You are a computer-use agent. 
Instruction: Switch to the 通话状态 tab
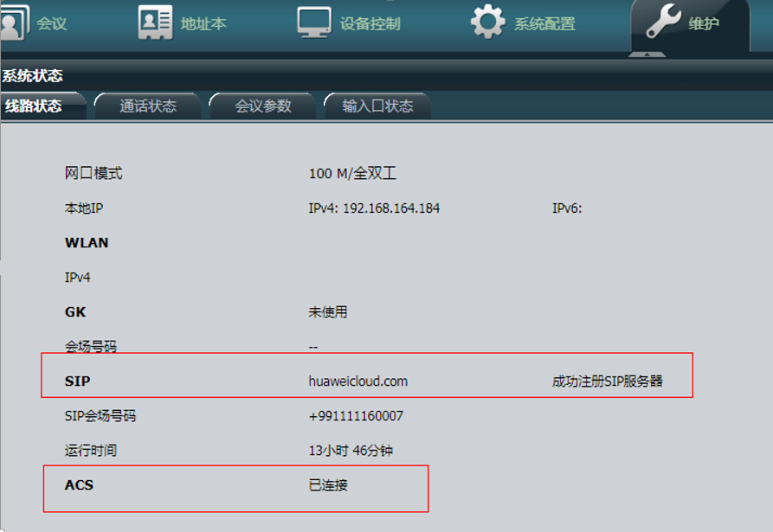pos(148,106)
